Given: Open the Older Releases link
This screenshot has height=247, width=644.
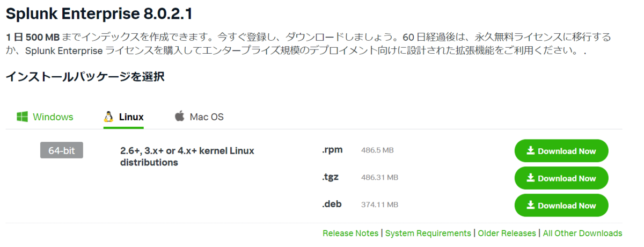Looking at the screenshot, I should point(507,233).
